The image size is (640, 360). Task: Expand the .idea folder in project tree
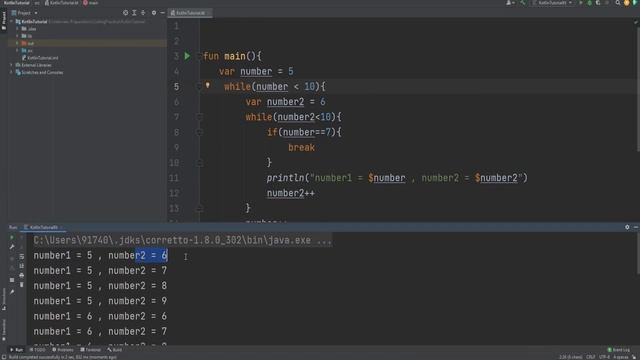click(18, 29)
